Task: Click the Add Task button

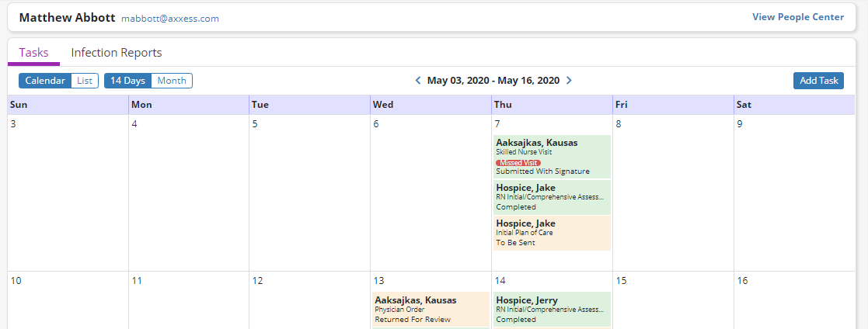Action: 818,81
